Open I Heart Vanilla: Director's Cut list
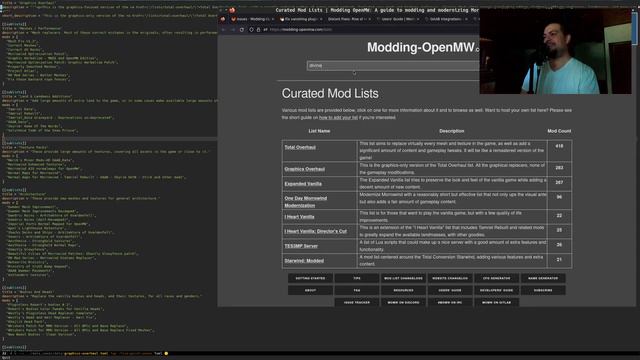Viewport: 640px width, 360px height. pos(316,231)
